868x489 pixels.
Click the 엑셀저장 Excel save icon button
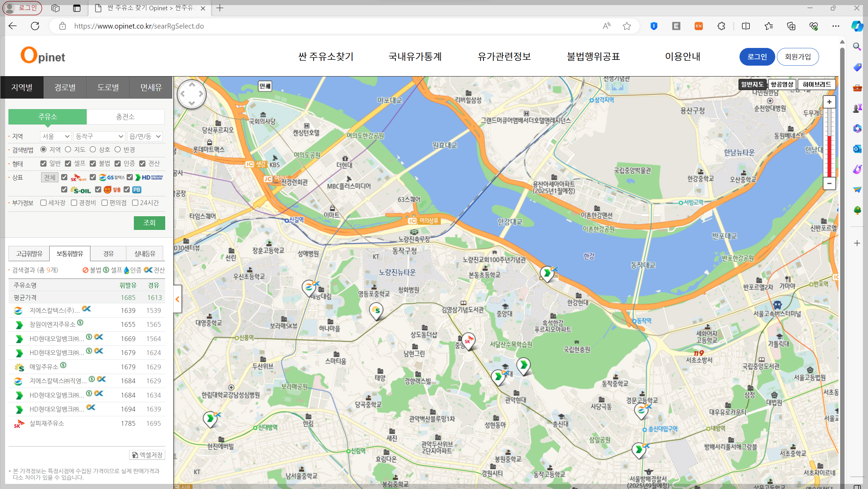[147, 455]
